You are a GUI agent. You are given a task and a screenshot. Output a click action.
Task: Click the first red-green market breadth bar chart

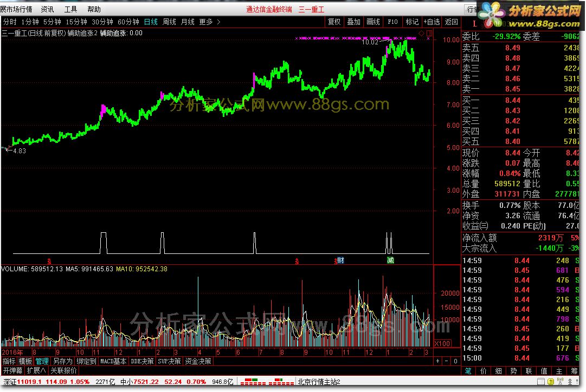tap(254, 382)
